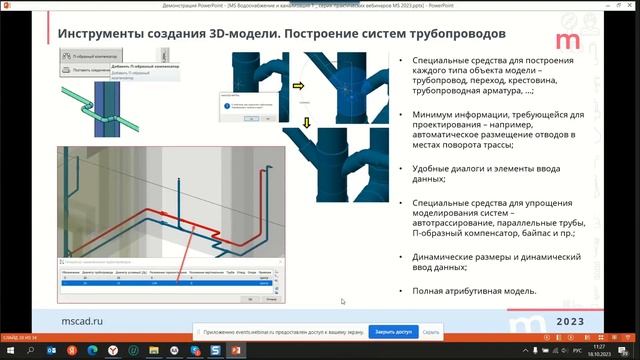Open the notification center
Image resolution: width=640 pixels, height=360 pixels.
623,350
